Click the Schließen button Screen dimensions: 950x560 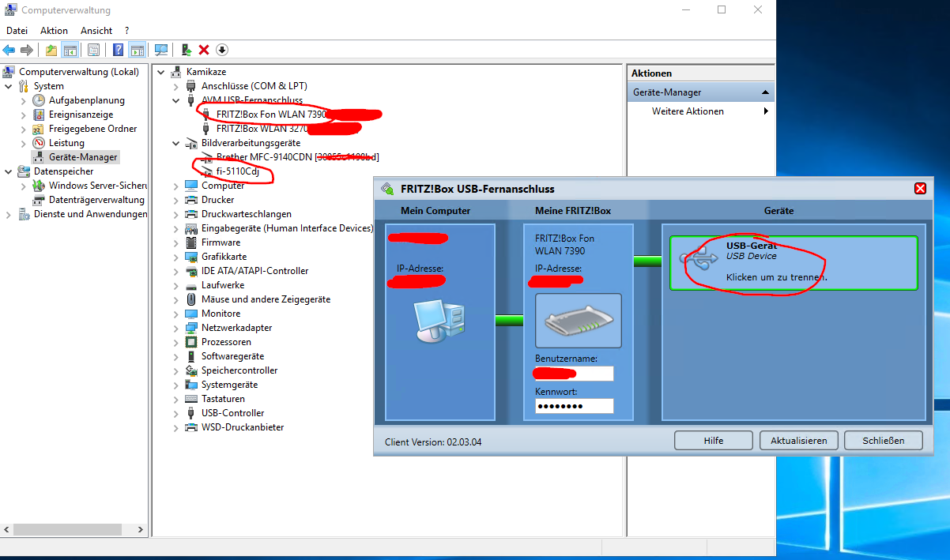click(x=884, y=441)
